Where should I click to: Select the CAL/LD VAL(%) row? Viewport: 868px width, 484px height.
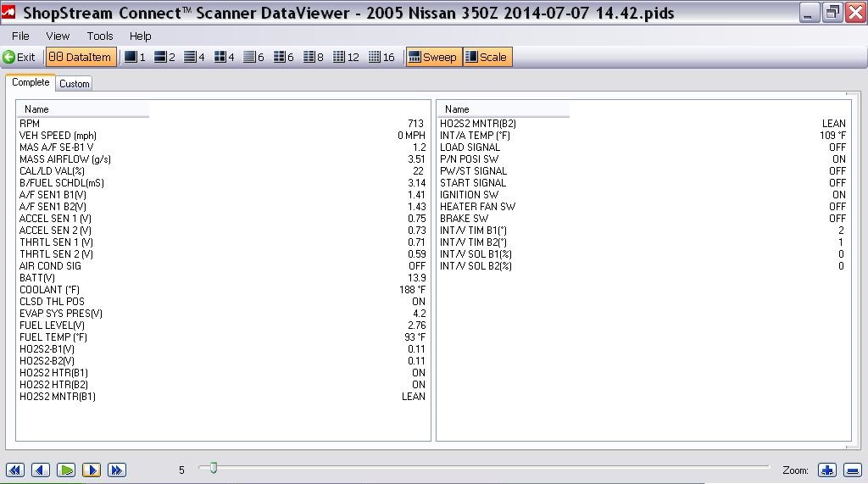click(223, 171)
